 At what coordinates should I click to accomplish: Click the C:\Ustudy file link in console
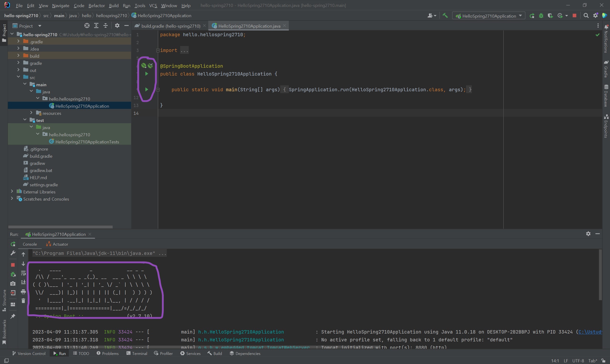click(590, 332)
